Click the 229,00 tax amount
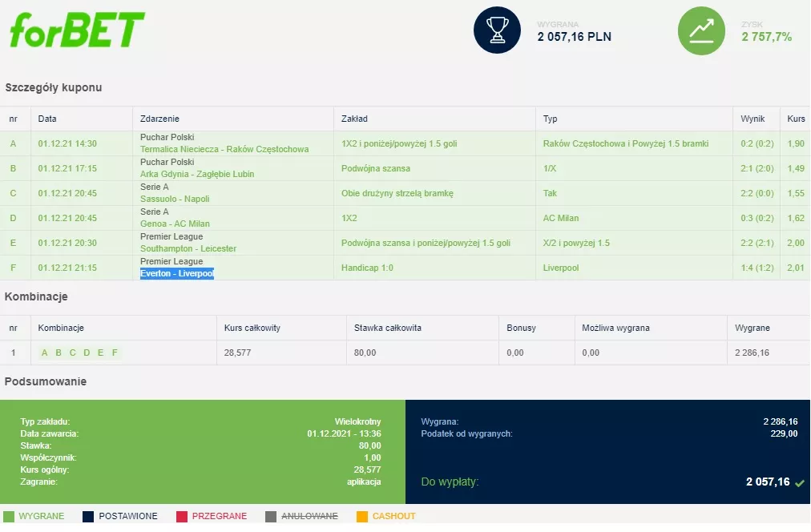This screenshot has width=811, height=532. pos(784,433)
